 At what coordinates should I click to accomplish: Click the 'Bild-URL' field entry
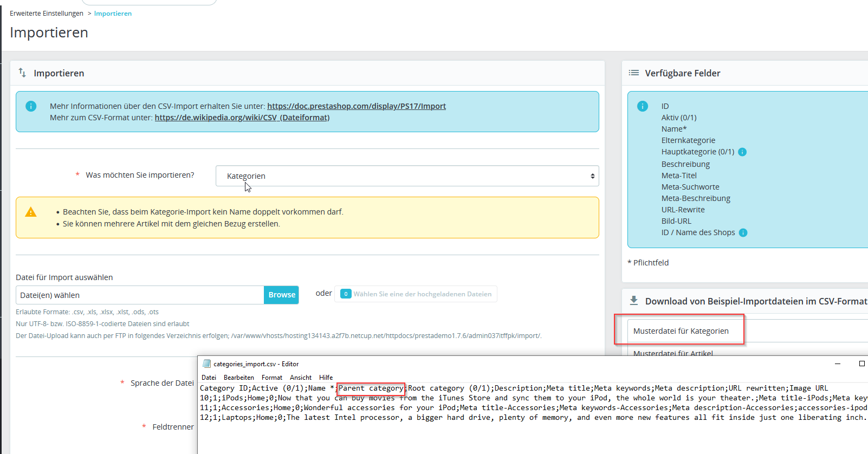click(x=676, y=221)
